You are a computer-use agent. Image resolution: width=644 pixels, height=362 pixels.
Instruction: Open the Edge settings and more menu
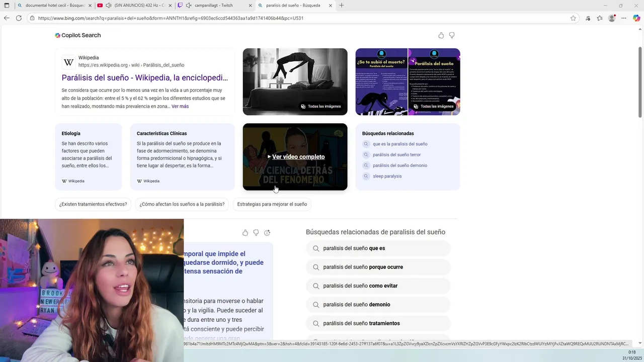click(x=624, y=18)
